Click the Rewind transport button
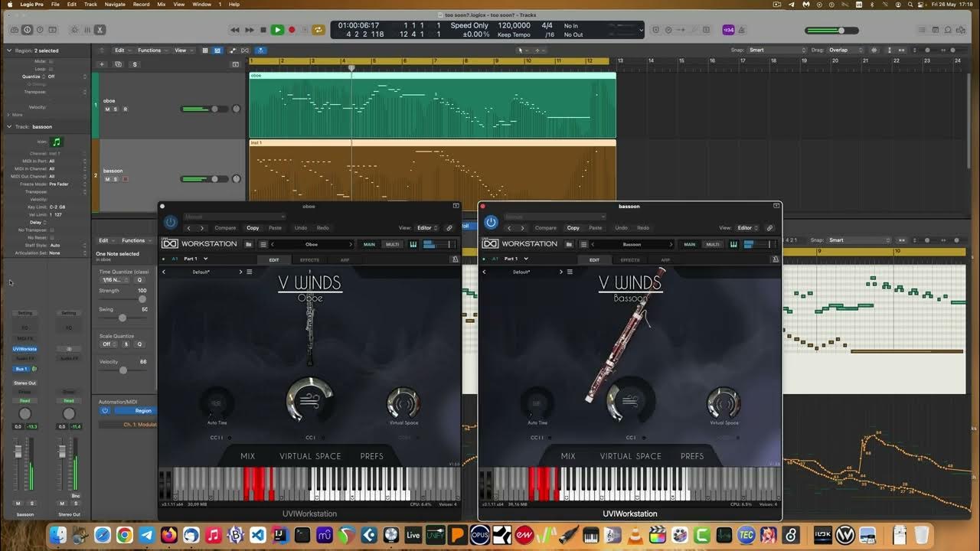The height and width of the screenshot is (551, 980). [235, 30]
